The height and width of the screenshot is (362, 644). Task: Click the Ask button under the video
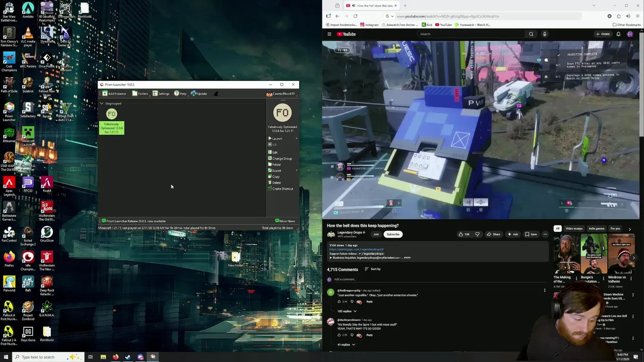(x=513, y=234)
